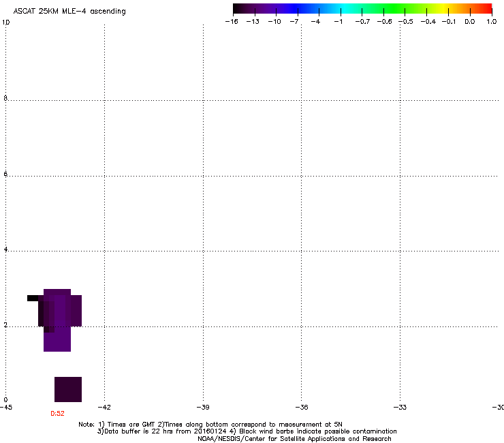The height and width of the screenshot is (443, 504).
Task: Click the latitude 8 axis label
Action: click(x=5, y=98)
